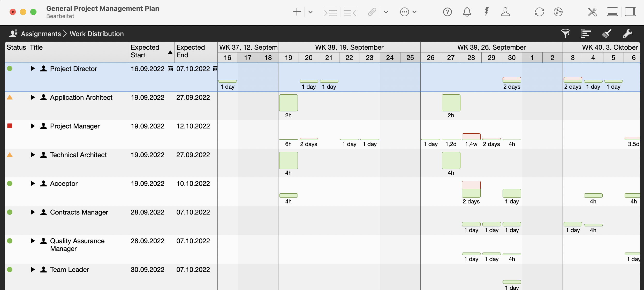
Task: Click the indent task icon
Action: click(330, 12)
